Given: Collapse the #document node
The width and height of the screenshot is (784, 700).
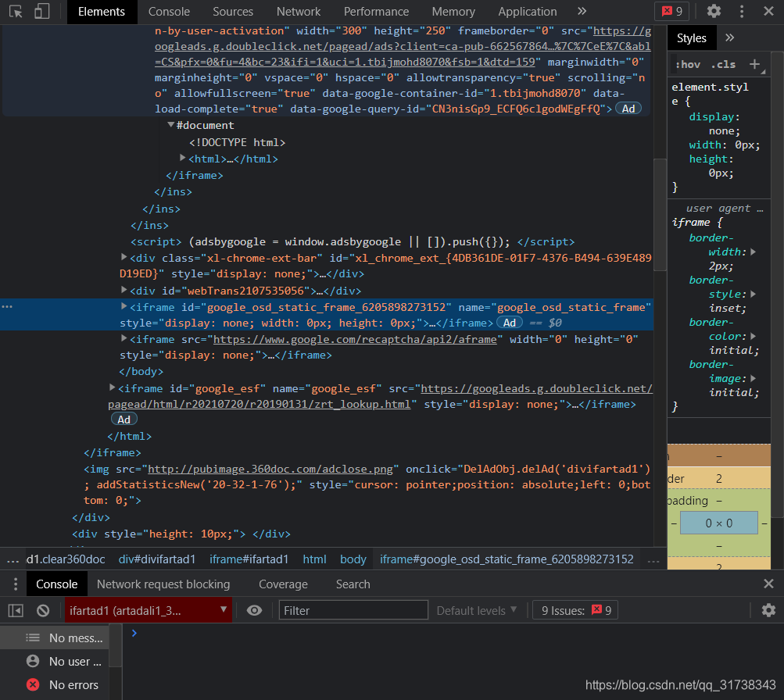Looking at the screenshot, I should 170,124.
